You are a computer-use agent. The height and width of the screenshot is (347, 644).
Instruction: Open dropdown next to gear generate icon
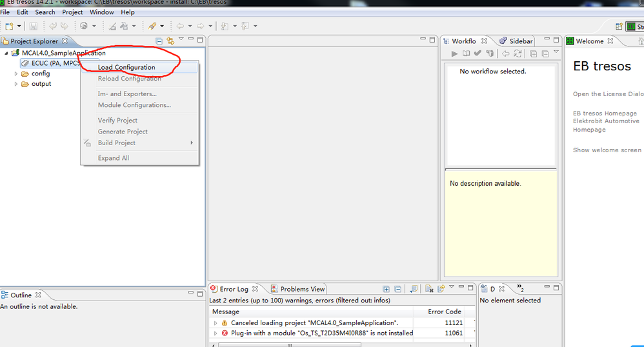pos(94,26)
